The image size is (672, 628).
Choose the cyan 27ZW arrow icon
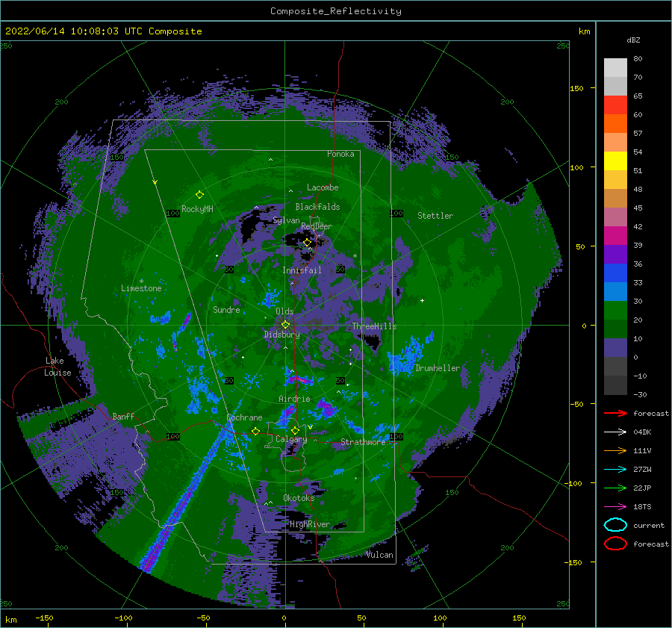(x=615, y=470)
